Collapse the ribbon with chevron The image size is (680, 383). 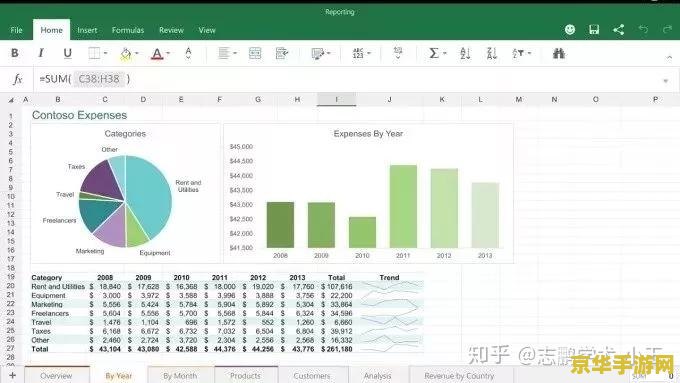click(x=669, y=57)
